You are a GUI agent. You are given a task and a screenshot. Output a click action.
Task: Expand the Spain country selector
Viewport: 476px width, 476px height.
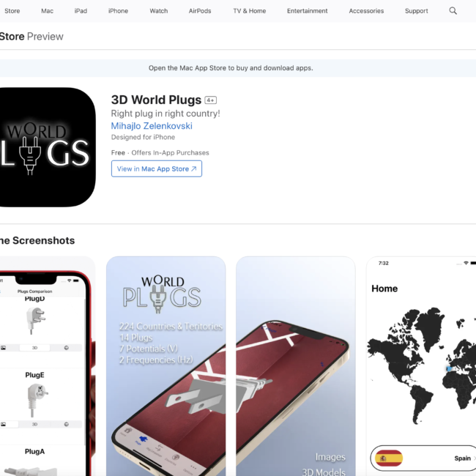pyautogui.click(x=424, y=458)
